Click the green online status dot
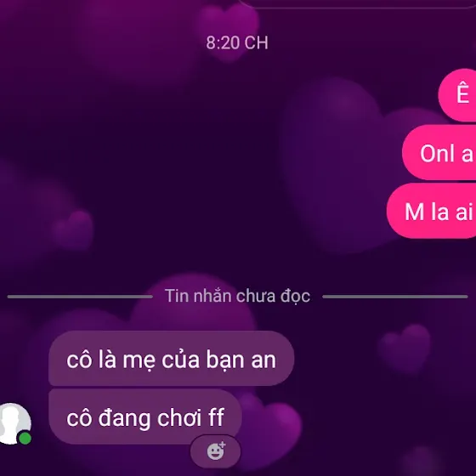 [x=25, y=439]
